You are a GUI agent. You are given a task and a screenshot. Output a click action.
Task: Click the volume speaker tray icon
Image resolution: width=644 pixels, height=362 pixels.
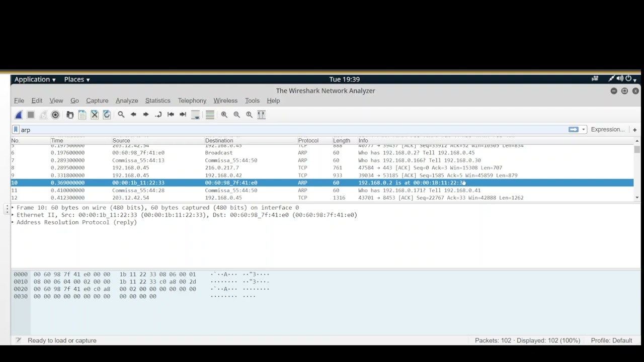[620, 79]
